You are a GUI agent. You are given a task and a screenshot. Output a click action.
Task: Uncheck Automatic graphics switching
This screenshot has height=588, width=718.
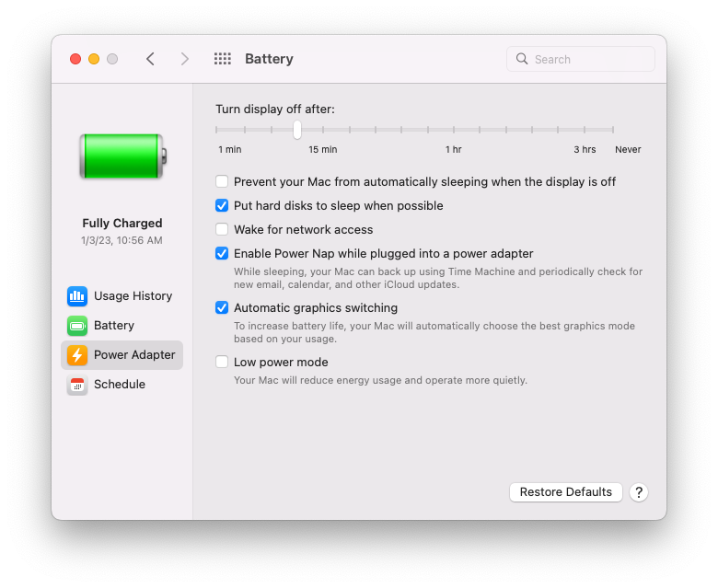coord(222,308)
